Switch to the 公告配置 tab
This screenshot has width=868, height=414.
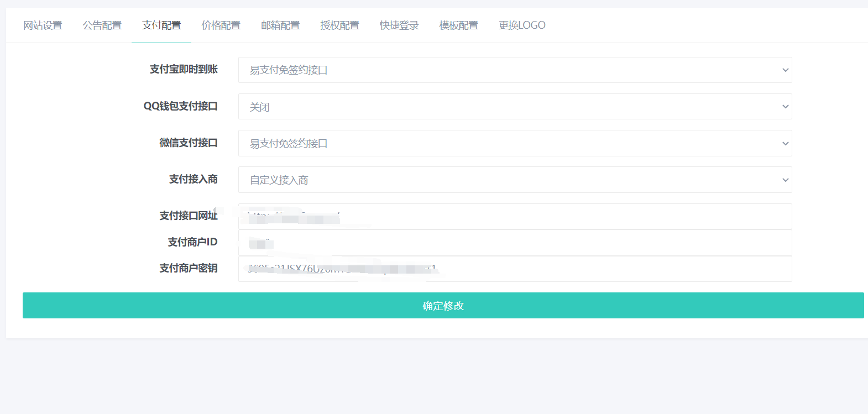click(102, 25)
